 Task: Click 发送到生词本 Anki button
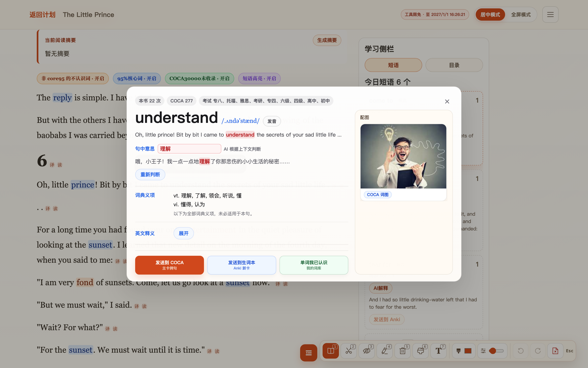(242, 265)
